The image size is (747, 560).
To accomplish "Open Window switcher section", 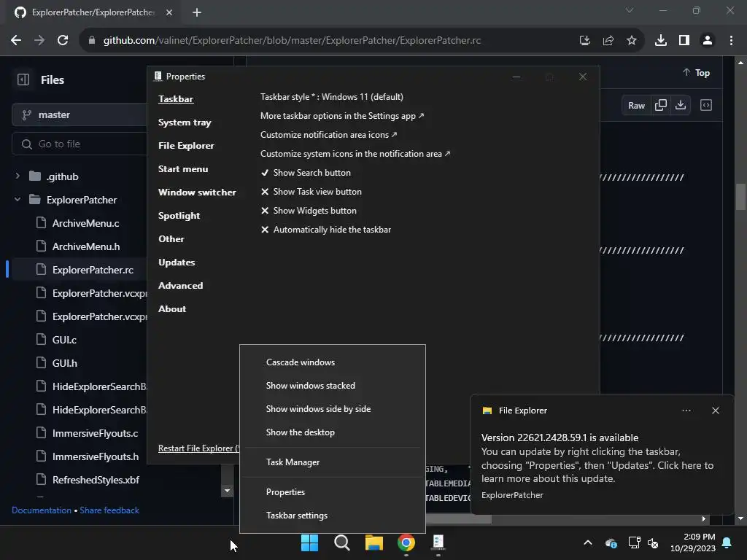I will (197, 192).
